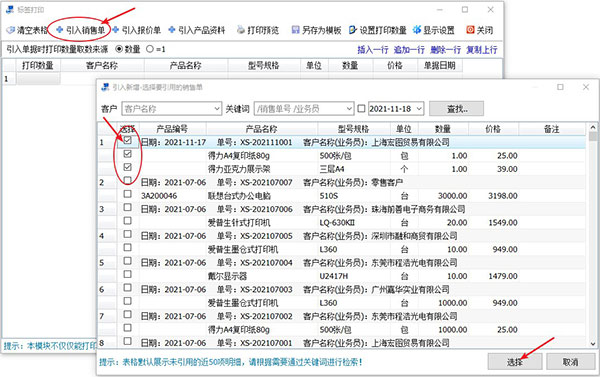Click product code 3A200046
The width and height of the screenshot is (600, 377).
(x=159, y=196)
